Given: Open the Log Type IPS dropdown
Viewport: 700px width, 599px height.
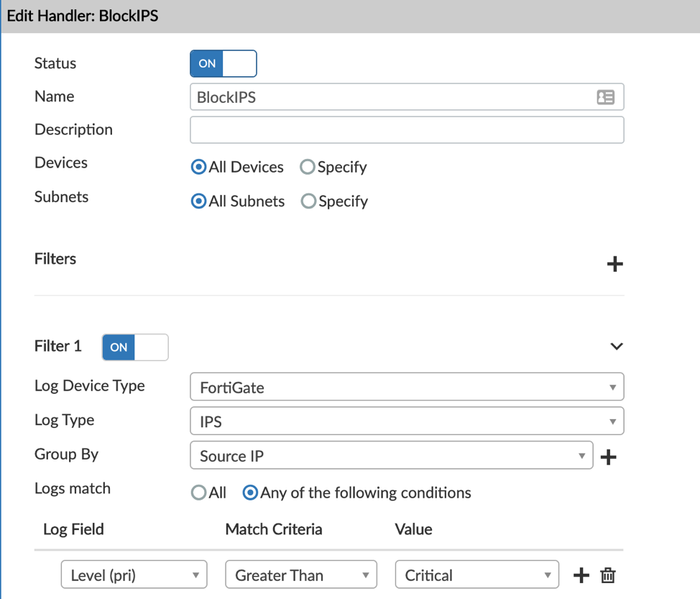Looking at the screenshot, I should pyautogui.click(x=407, y=421).
